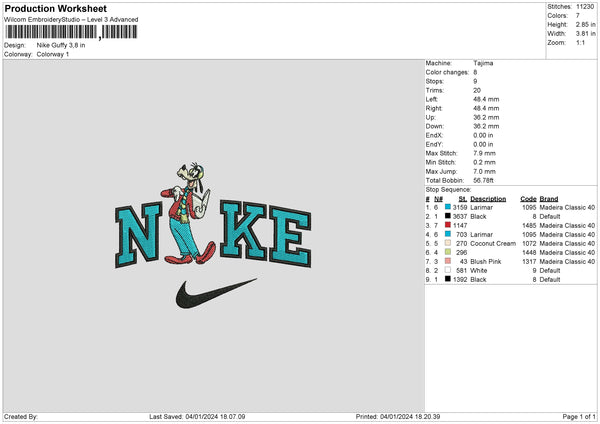The image size is (600, 424).
Task: Click the letter N in NIKE
Action: tap(138, 235)
